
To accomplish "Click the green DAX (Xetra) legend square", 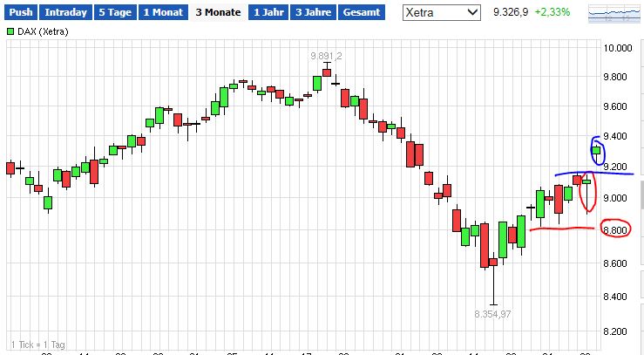I will pos(10,31).
